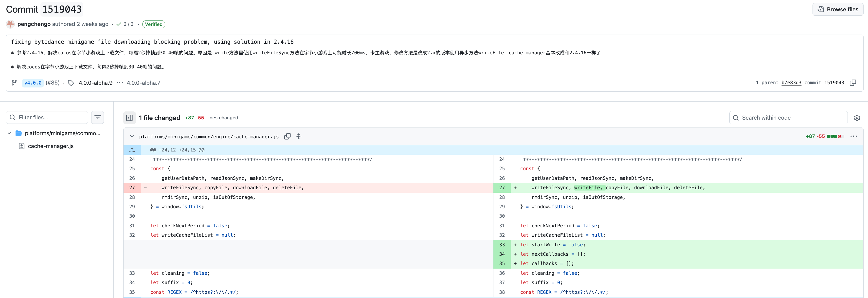This screenshot has width=868, height=298.
Task: Click the Verified signature badge
Action: pyautogui.click(x=154, y=24)
